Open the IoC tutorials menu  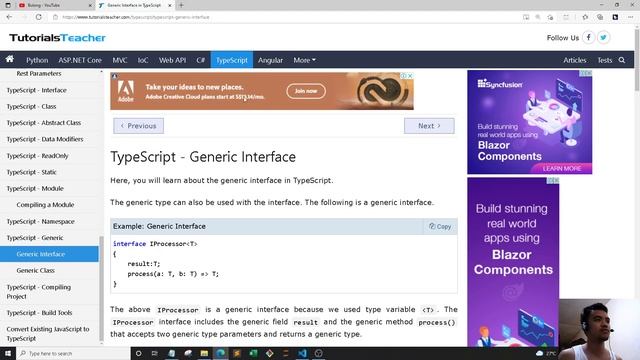tap(143, 60)
